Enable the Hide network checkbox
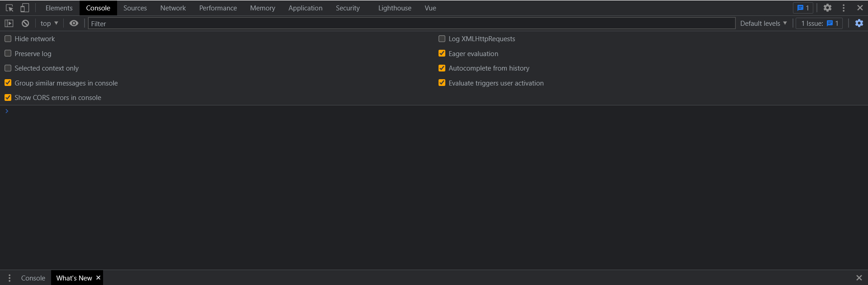868x285 pixels. tap(8, 39)
